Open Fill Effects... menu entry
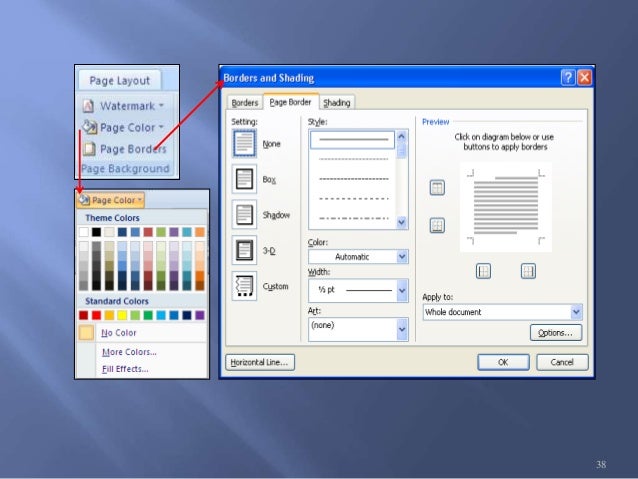This screenshot has height=479, width=638. tap(125, 369)
